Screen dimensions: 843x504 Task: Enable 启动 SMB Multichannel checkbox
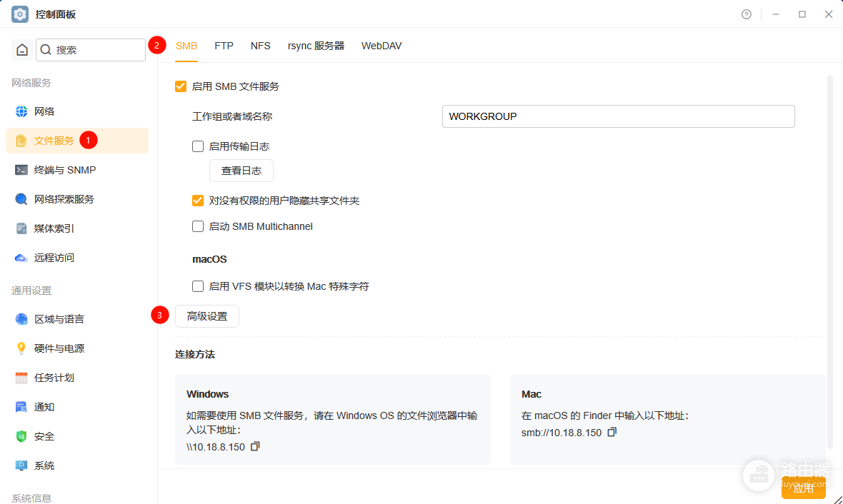(x=198, y=226)
